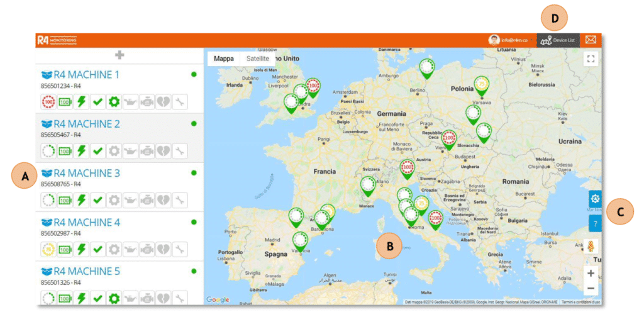644x317 pixels.
Task: Click R4 MACHINE 3 green status dot
Action: point(194,173)
